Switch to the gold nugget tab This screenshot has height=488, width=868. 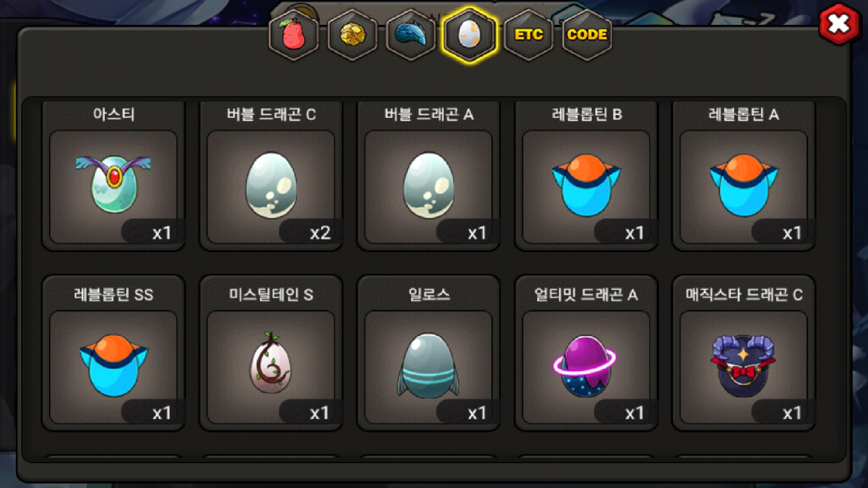(353, 35)
